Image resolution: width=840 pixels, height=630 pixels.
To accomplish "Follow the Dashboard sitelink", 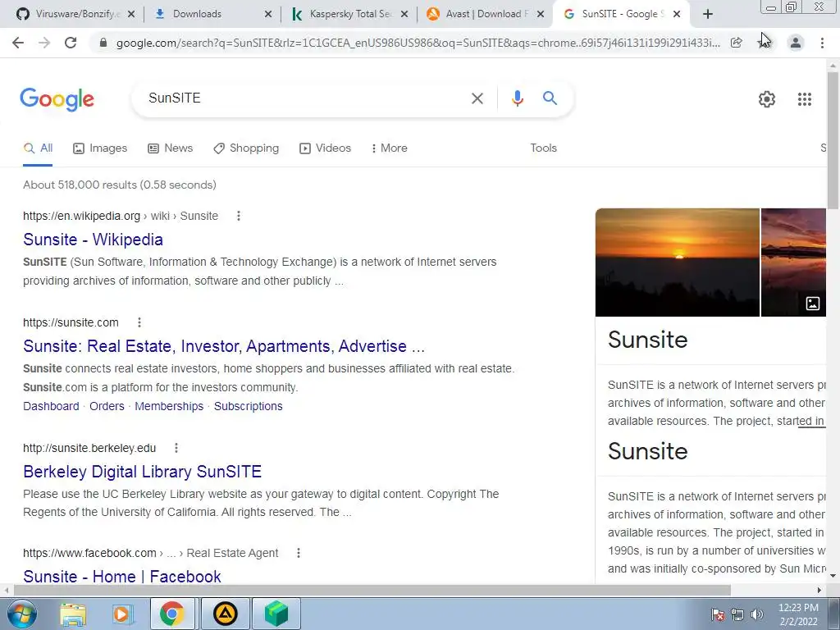I will click(51, 406).
